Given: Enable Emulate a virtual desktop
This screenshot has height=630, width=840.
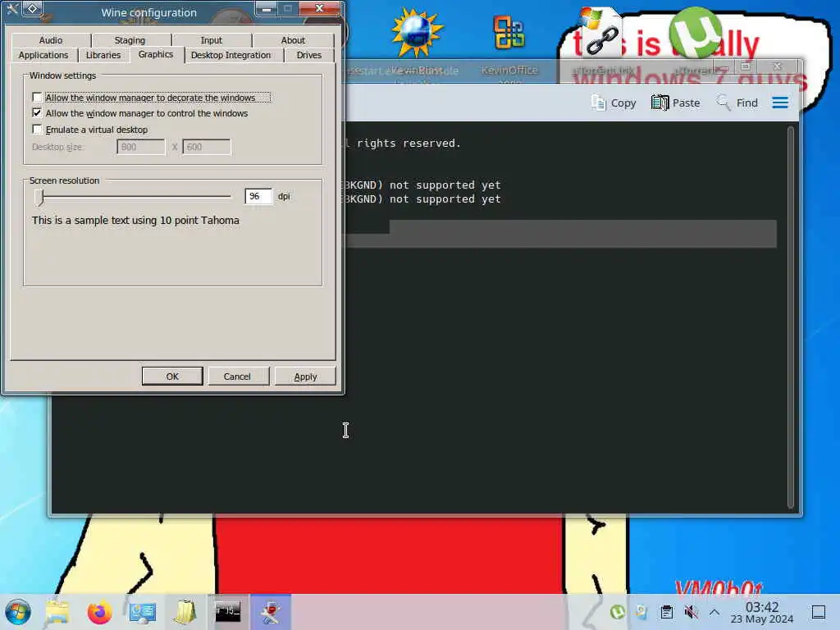Looking at the screenshot, I should (x=37, y=129).
